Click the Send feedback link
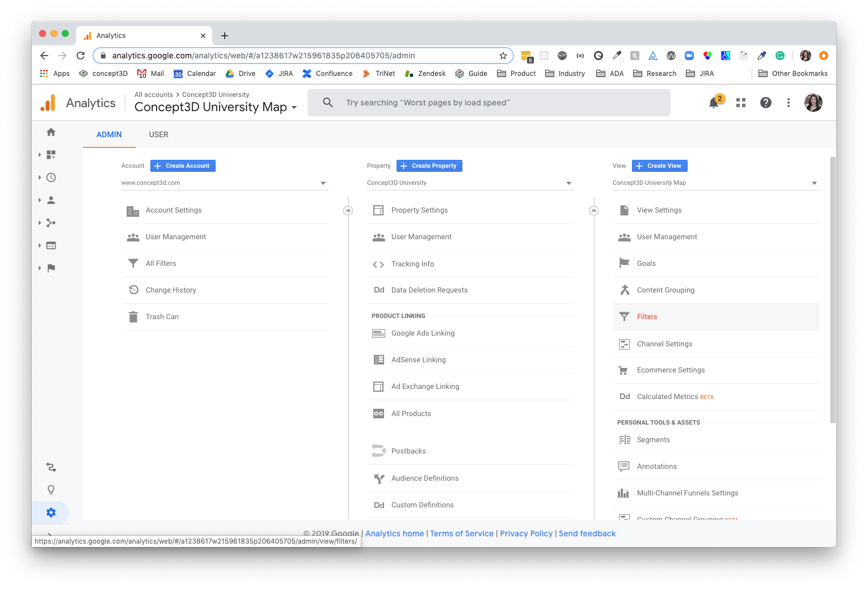This screenshot has width=868, height=589. point(587,533)
